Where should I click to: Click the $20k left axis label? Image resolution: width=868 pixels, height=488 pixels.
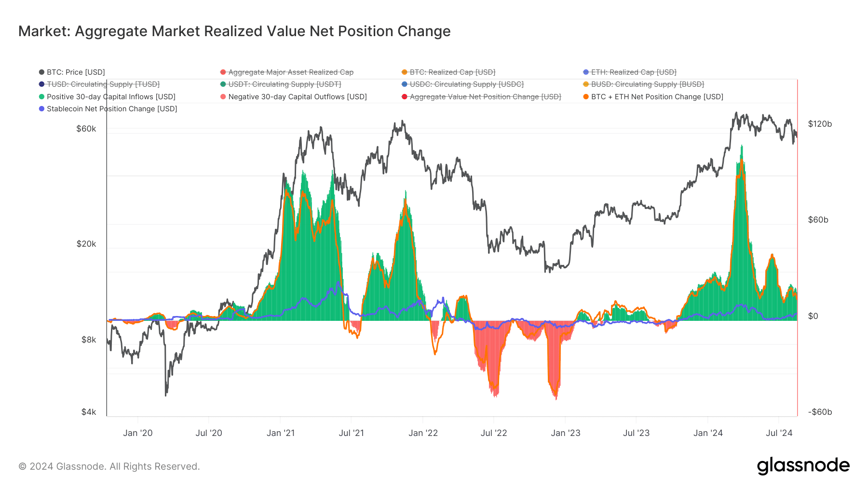click(86, 244)
